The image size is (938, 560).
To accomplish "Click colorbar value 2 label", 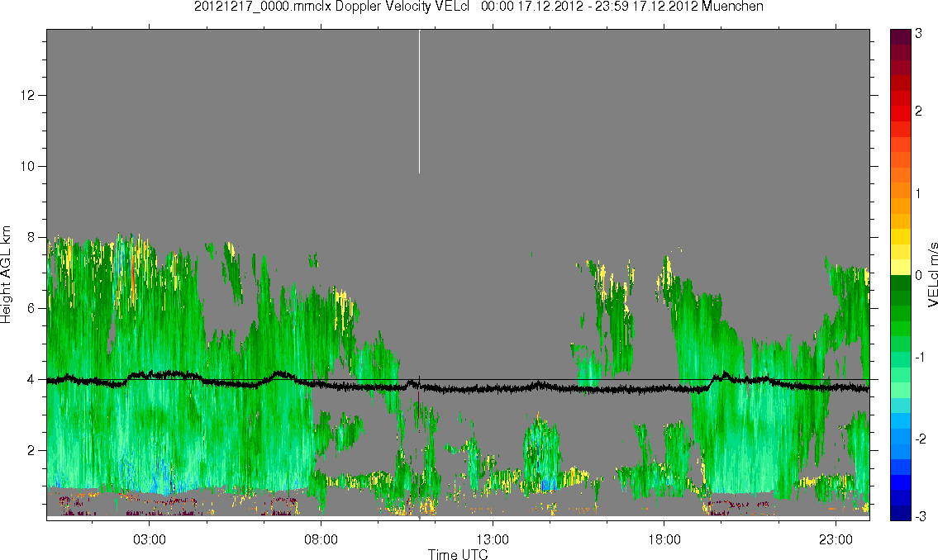I will tap(919, 112).
